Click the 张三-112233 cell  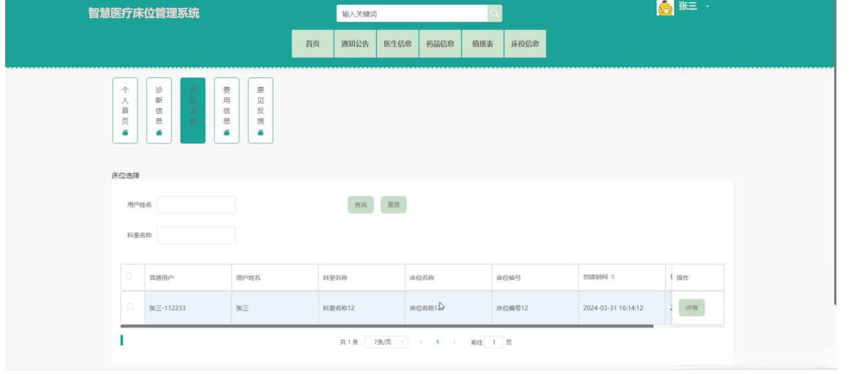(188, 308)
